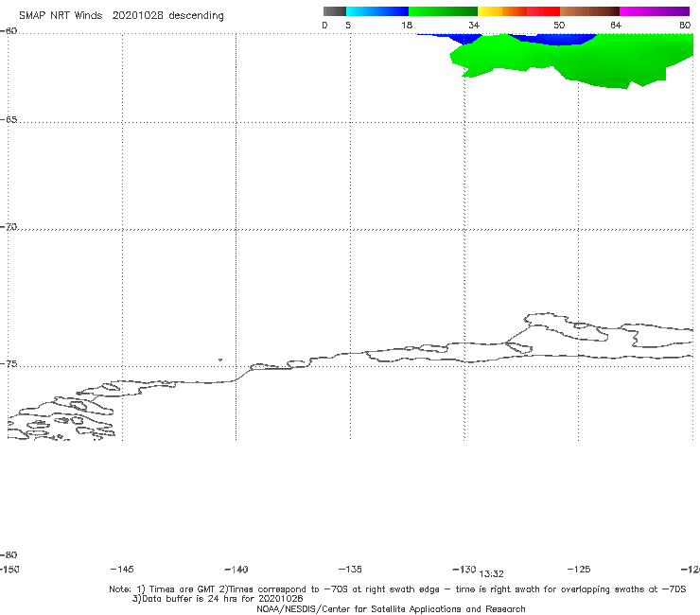Click the 'Data buffer is 24 hrs' note
This screenshot has height=615, width=700.
tap(218, 599)
